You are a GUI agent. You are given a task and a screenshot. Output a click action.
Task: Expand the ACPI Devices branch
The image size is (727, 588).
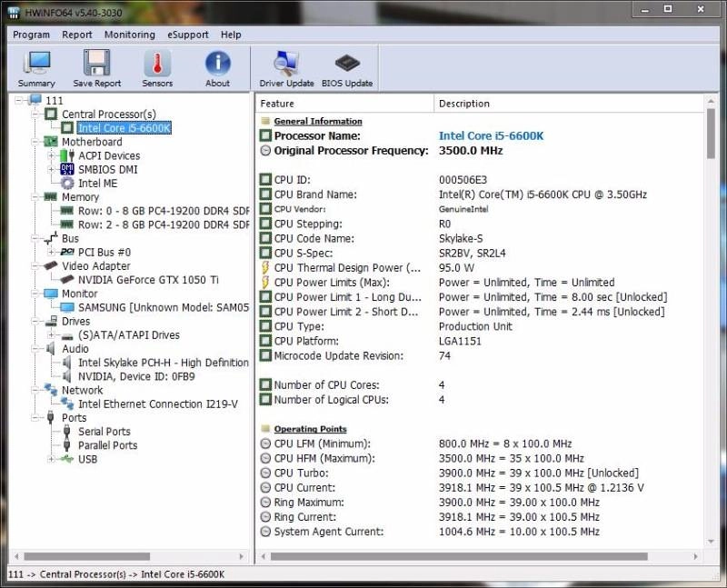coord(52,155)
